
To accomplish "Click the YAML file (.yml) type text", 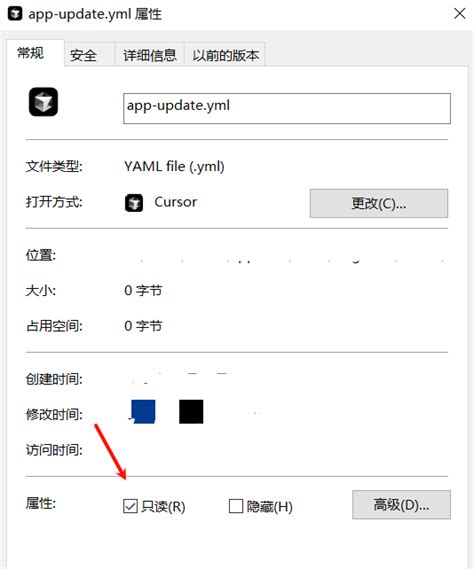I will [174, 167].
